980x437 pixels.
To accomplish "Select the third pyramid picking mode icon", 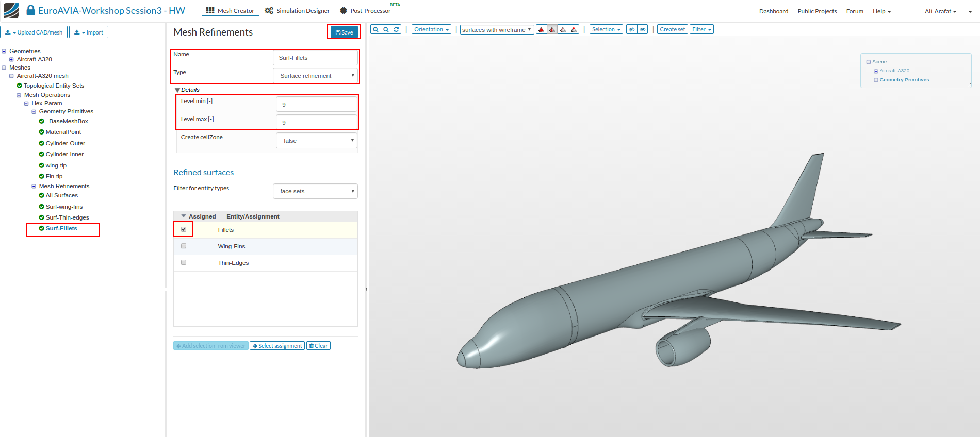I will (x=563, y=29).
